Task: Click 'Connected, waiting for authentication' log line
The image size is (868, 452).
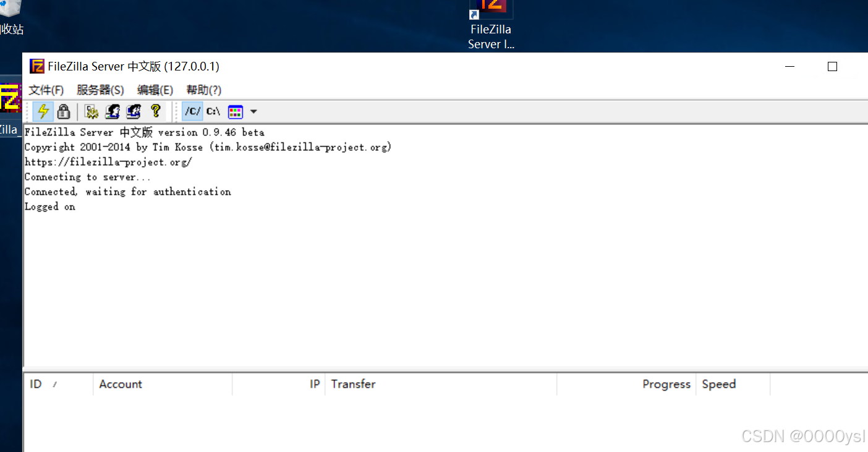Action: coord(127,192)
